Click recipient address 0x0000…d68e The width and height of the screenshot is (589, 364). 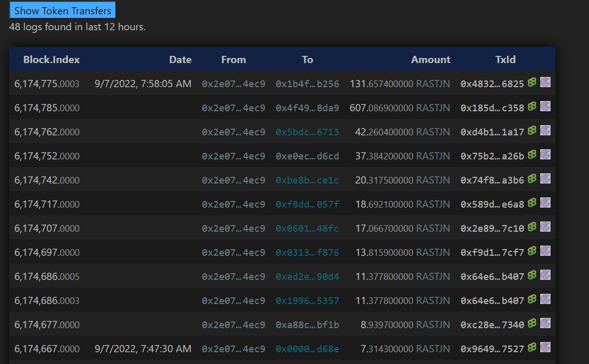point(307,349)
